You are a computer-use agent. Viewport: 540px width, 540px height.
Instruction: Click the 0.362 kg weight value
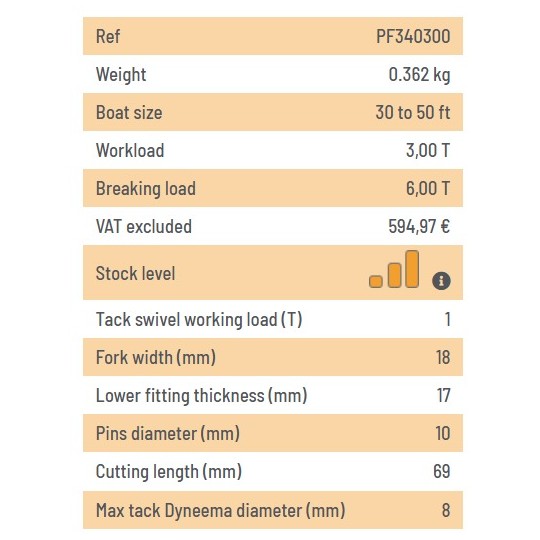(419, 74)
